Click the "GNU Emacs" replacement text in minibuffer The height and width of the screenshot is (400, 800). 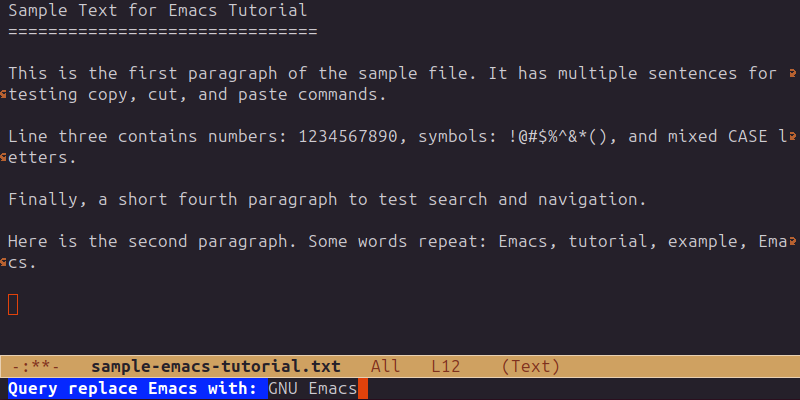pyautogui.click(x=312, y=388)
